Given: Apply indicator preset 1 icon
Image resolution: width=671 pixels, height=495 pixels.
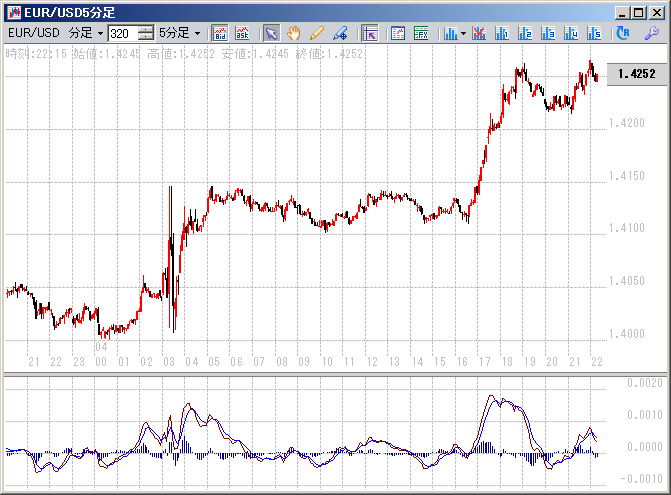Looking at the screenshot, I should point(502,33).
